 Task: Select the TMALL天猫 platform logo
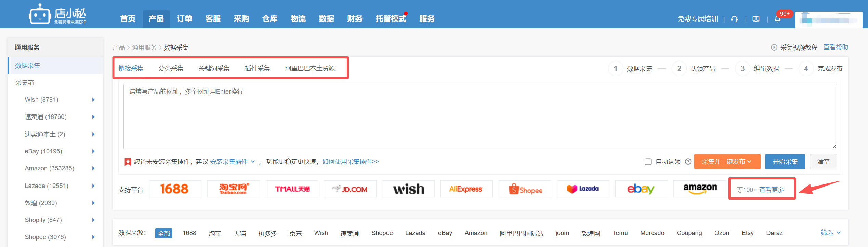(x=292, y=189)
